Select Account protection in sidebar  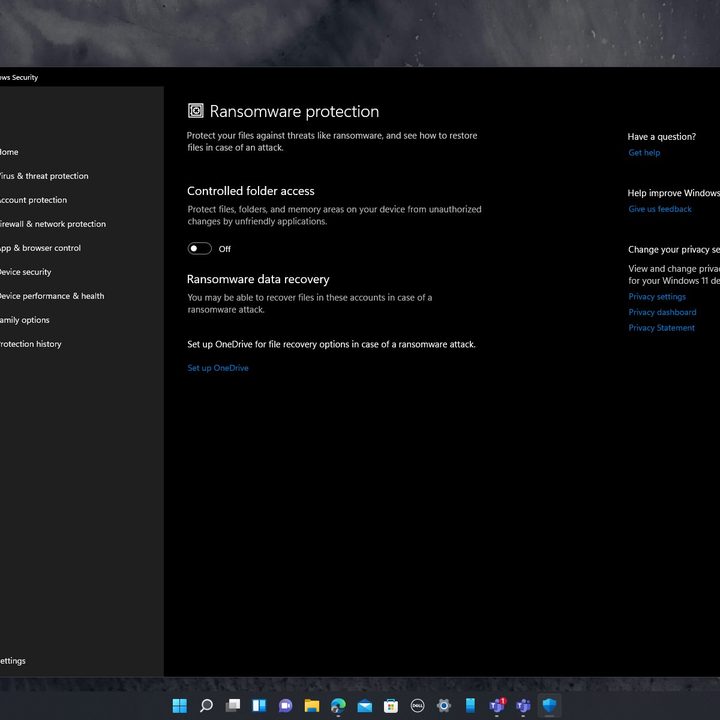[x=34, y=200]
